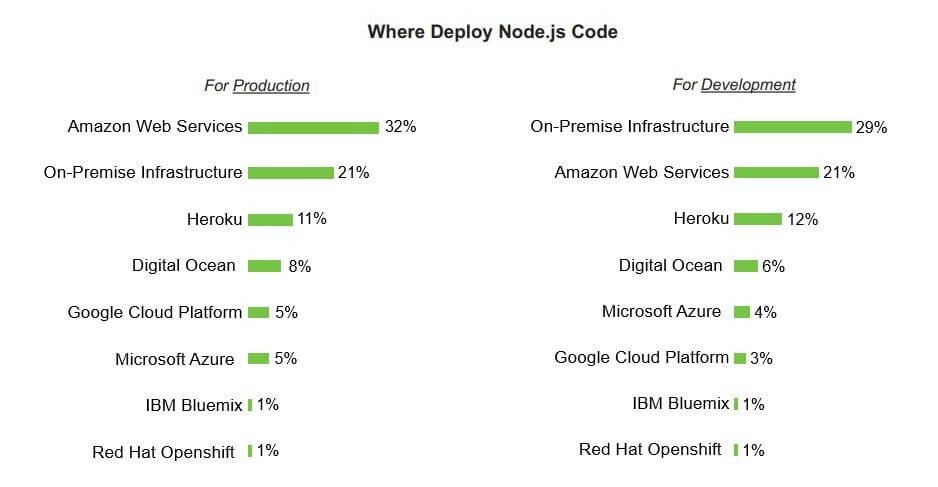Click the 32% value next to Amazon Web Services
The height and width of the screenshot is (487, 938).
400,127
